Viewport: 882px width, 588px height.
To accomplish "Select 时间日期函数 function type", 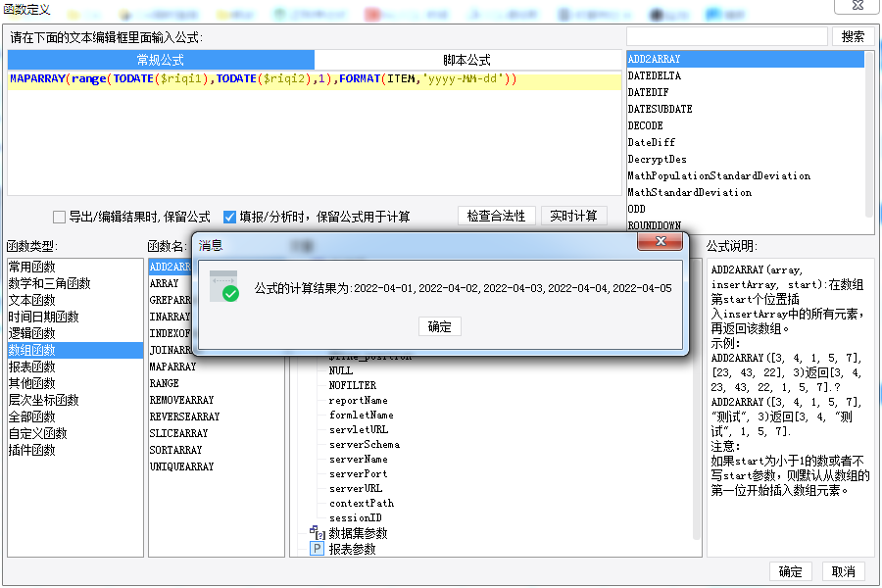I will (75, 317).
